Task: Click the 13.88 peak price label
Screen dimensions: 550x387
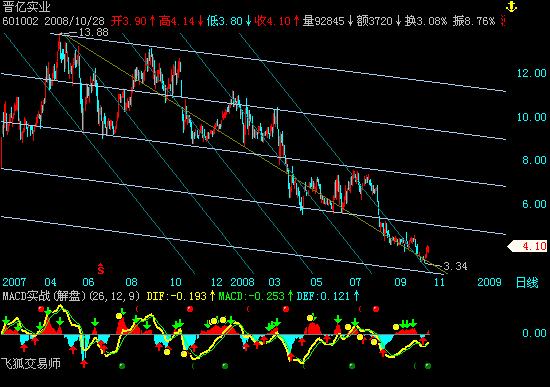Action: pos(93,33)
